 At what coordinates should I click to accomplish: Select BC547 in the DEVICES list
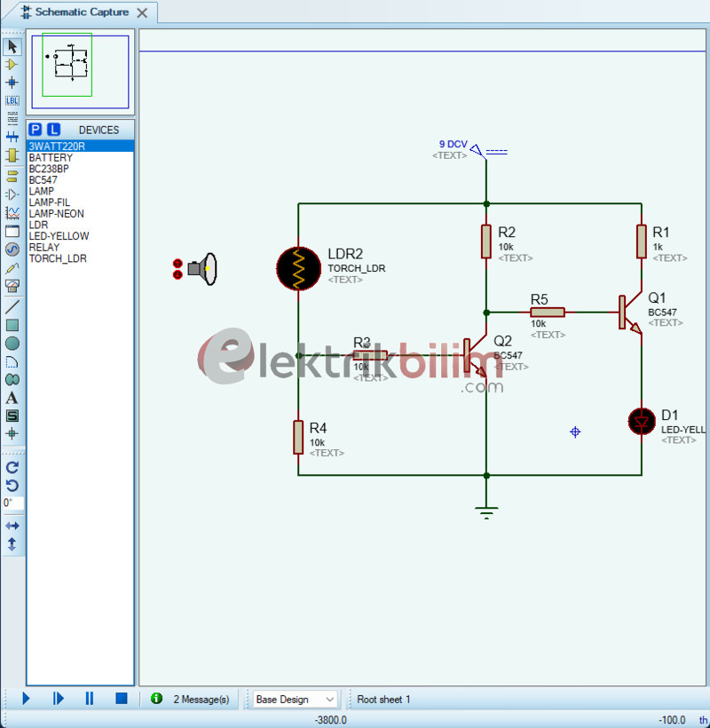[43, 179]
